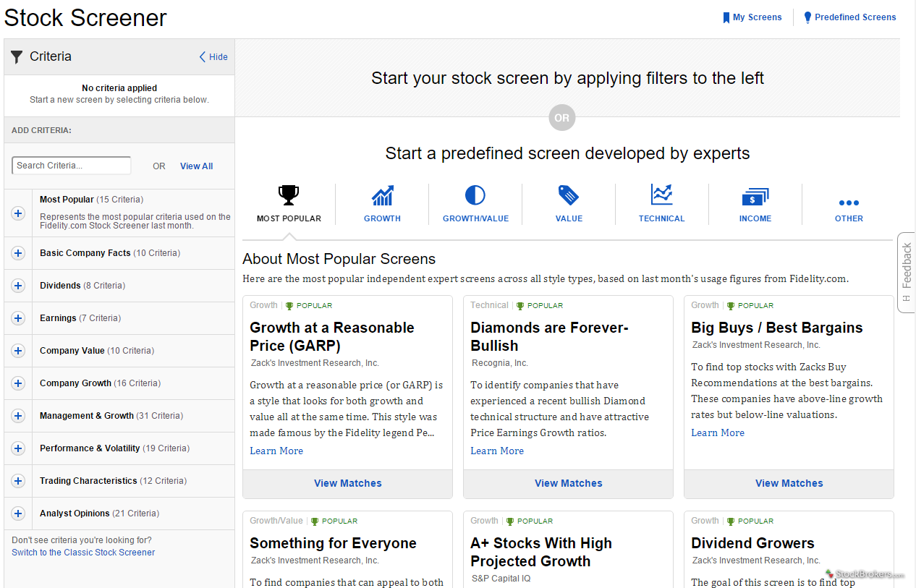
Task: Click the Company Value category label
Action: [72, 351]
